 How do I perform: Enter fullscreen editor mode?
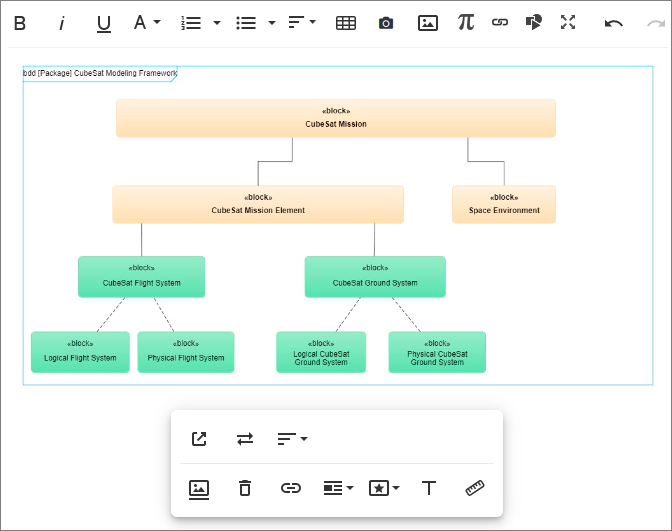[568, 22]
